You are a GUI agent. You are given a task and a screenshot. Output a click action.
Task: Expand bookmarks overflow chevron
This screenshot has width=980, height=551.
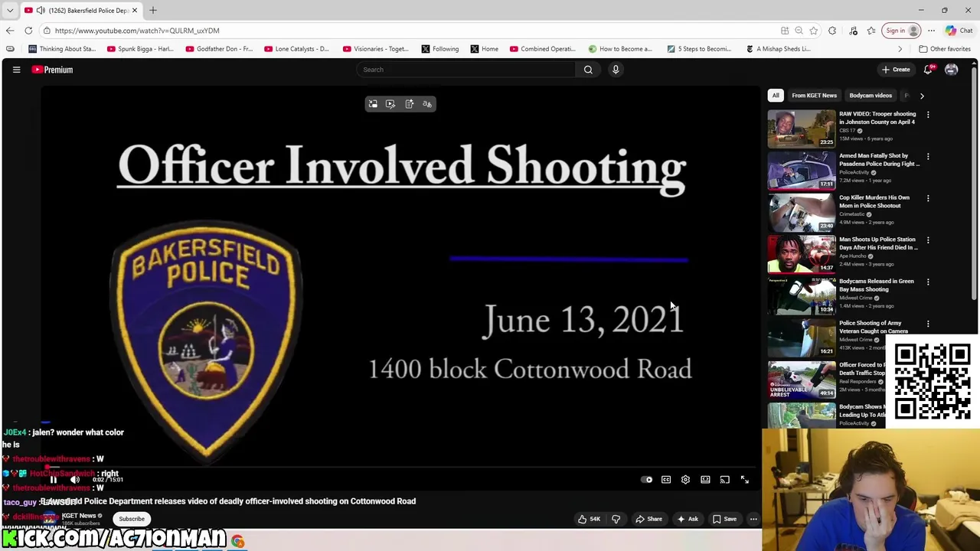point(900,49)
